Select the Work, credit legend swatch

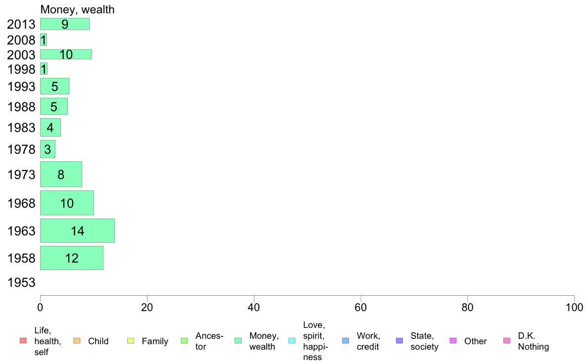(345, 341)
